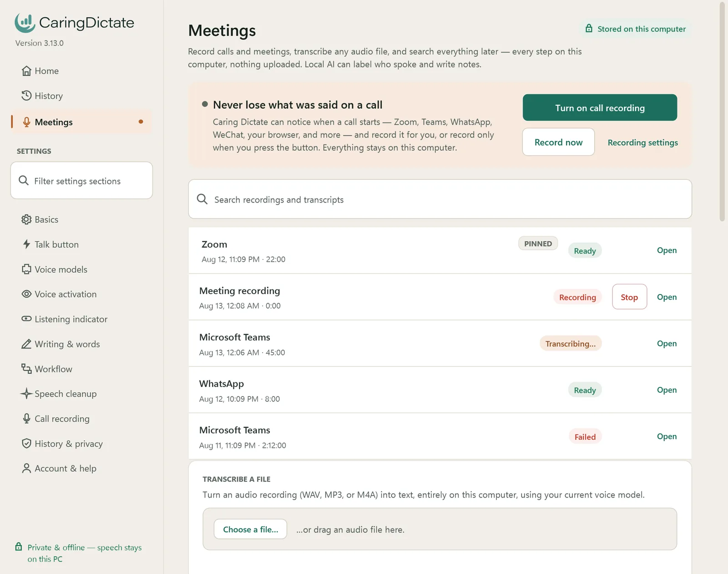This screenshot has width=728, height=574.
Task: Click the lock icon beside Private & offline
Action: (19, 547)
